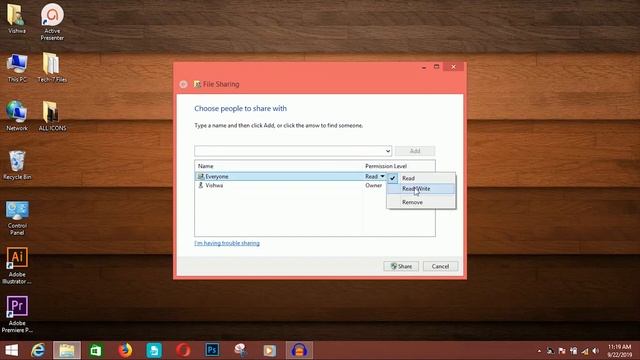Launch Internet Explorer from the taskbar
Screen dimensions: 640x360
pyautogui.click(x=38, y=350)
